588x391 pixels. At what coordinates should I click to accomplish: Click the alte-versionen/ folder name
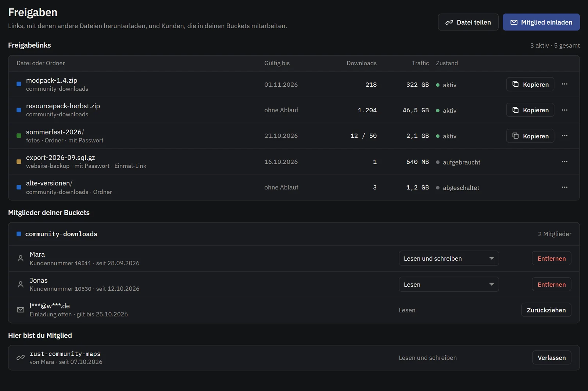pyautogui.click(x=49, y=183)
